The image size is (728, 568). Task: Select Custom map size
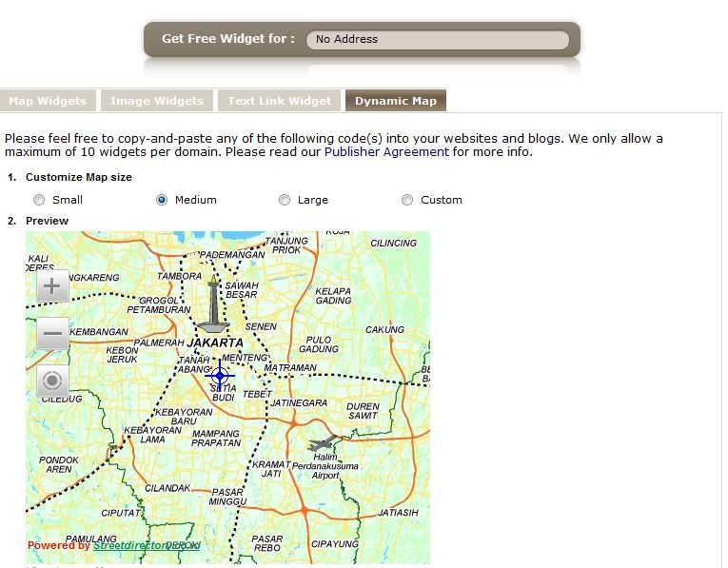click(x=407, y=200)
